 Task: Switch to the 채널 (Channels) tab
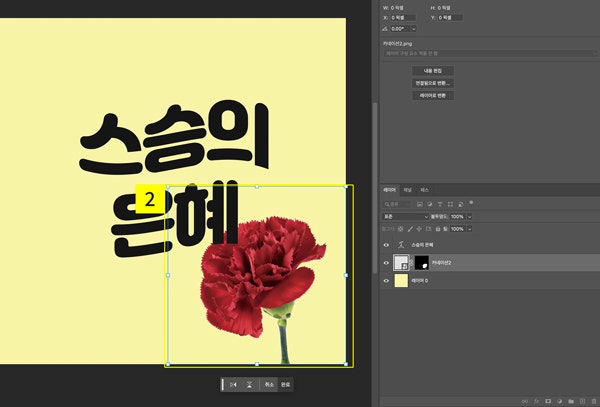(408, 190)
